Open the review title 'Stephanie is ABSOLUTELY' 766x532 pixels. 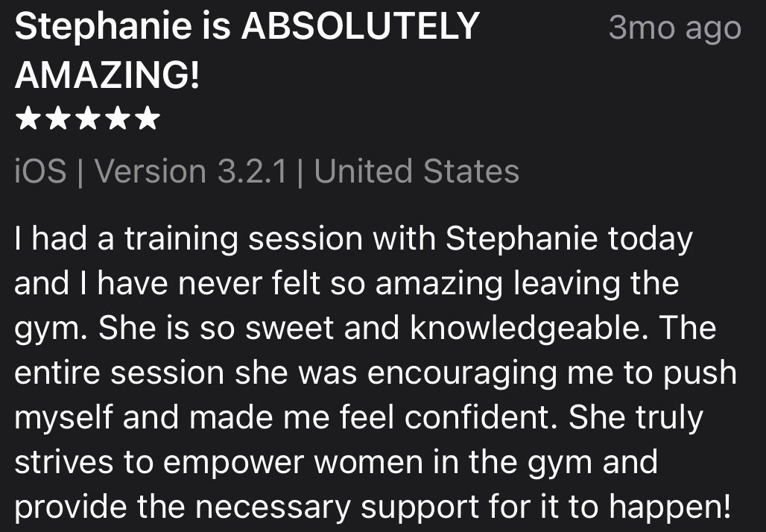click(247, 28)
